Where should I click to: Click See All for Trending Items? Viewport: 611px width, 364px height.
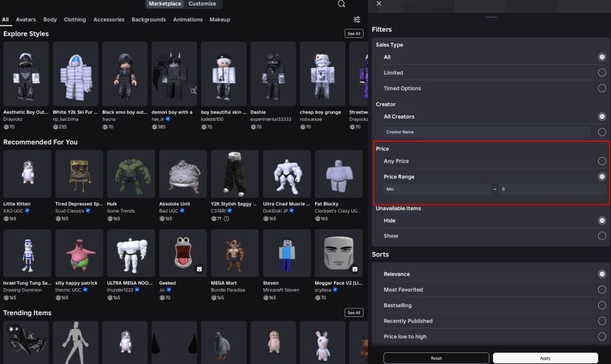(354, 313)
